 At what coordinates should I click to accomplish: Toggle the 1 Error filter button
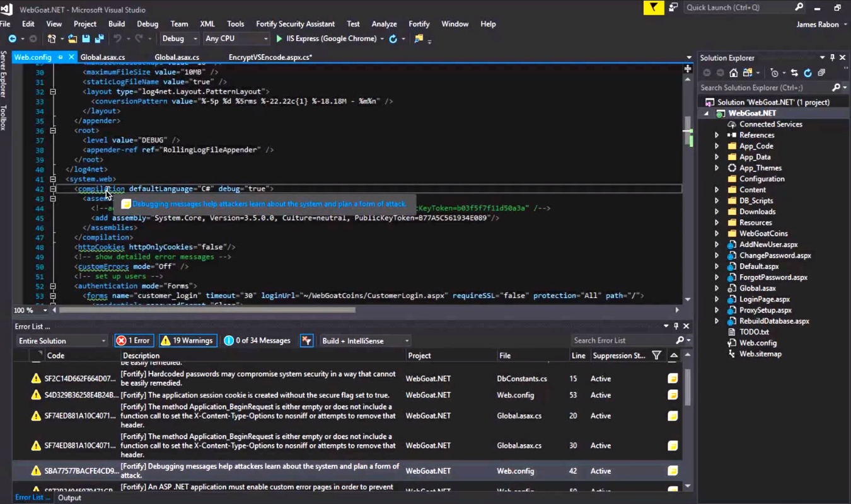133,341
